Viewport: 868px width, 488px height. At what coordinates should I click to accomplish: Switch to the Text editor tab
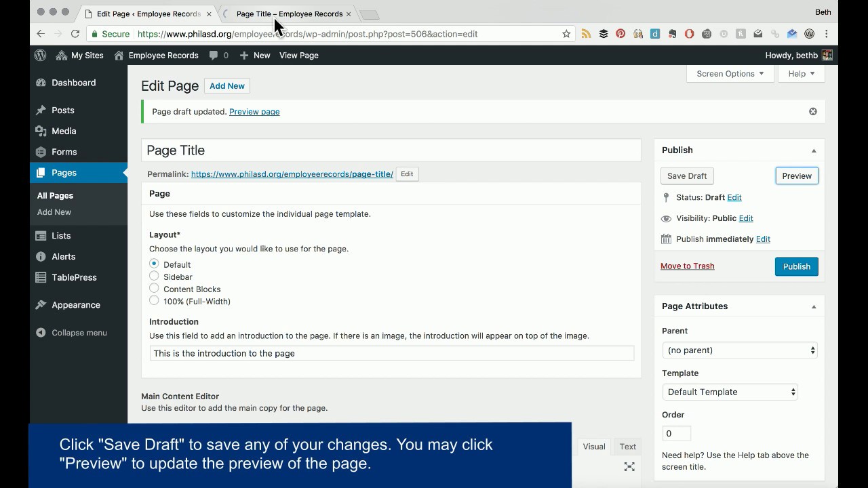628,447
